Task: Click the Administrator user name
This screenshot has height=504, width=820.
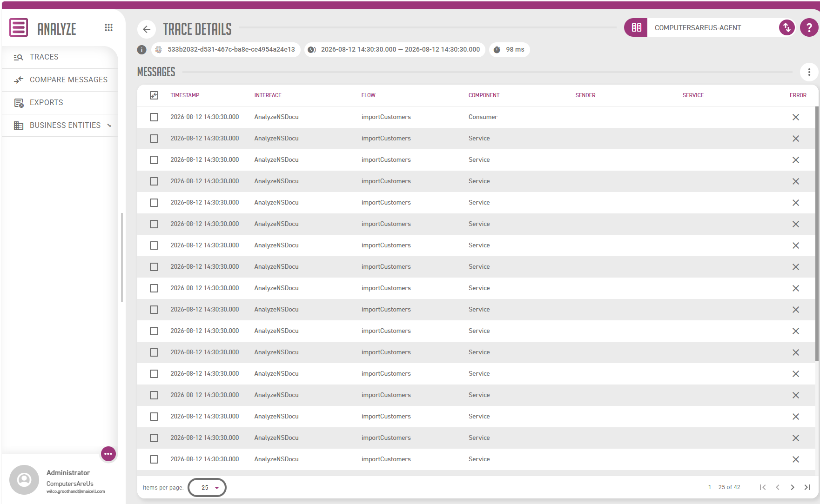Action: [68, 473]
